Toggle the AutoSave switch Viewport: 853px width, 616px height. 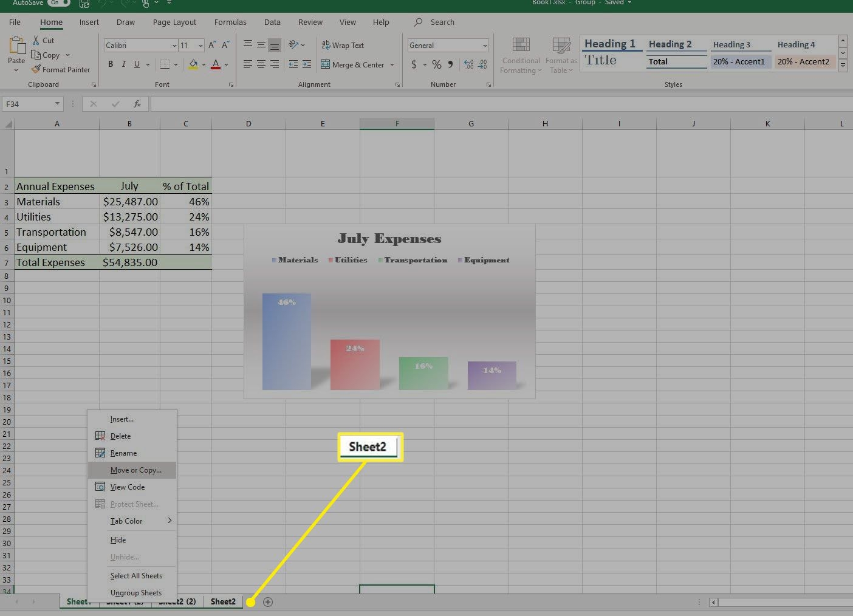click(58, 2)
